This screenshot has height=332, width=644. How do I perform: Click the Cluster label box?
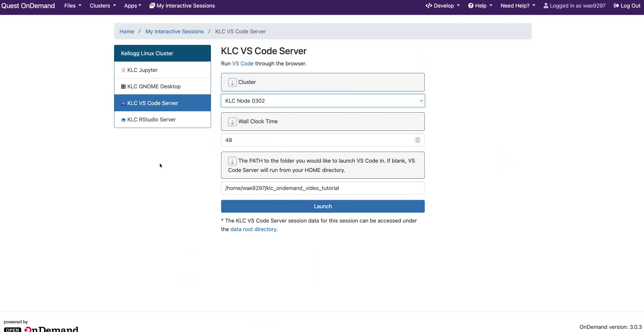(x=323, y=82)
